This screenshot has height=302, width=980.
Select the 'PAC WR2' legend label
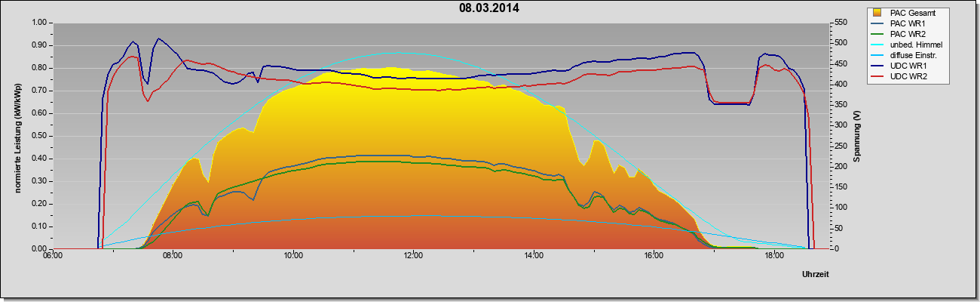point(906,34)
